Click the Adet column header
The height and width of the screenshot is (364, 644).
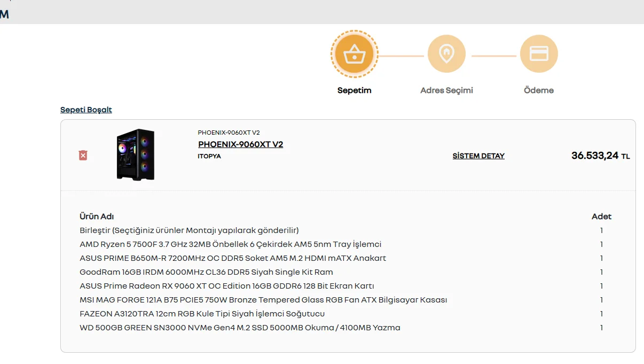point(601,216)
